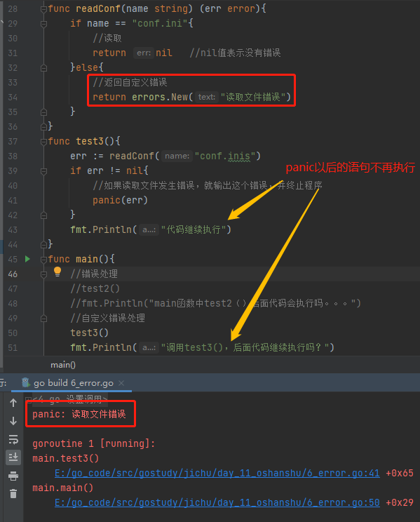Expand the folded go setup call line in console
Viewport: 420px width, 522px height.
point(29,399)
